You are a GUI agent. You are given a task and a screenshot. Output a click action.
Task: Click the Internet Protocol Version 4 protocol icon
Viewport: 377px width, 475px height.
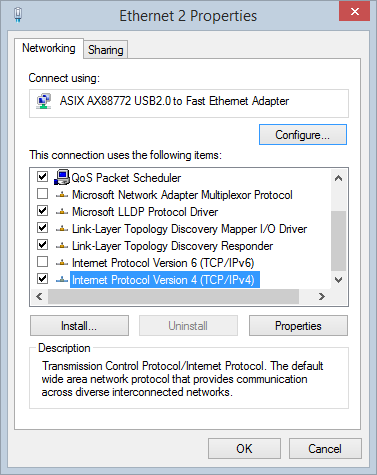(x=62, y=280)
